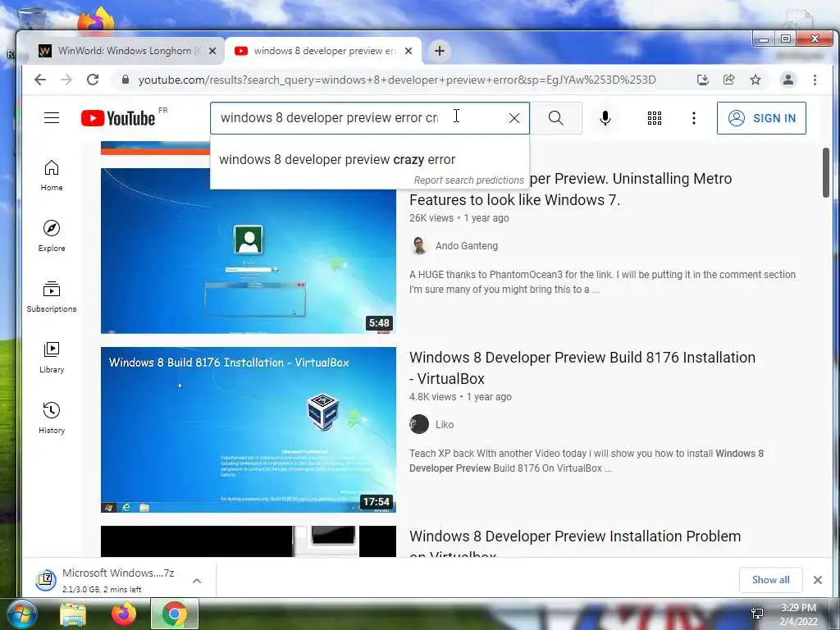
Task: Open the Build 8176 Installation thumbnail
Action: pos(248,430)
